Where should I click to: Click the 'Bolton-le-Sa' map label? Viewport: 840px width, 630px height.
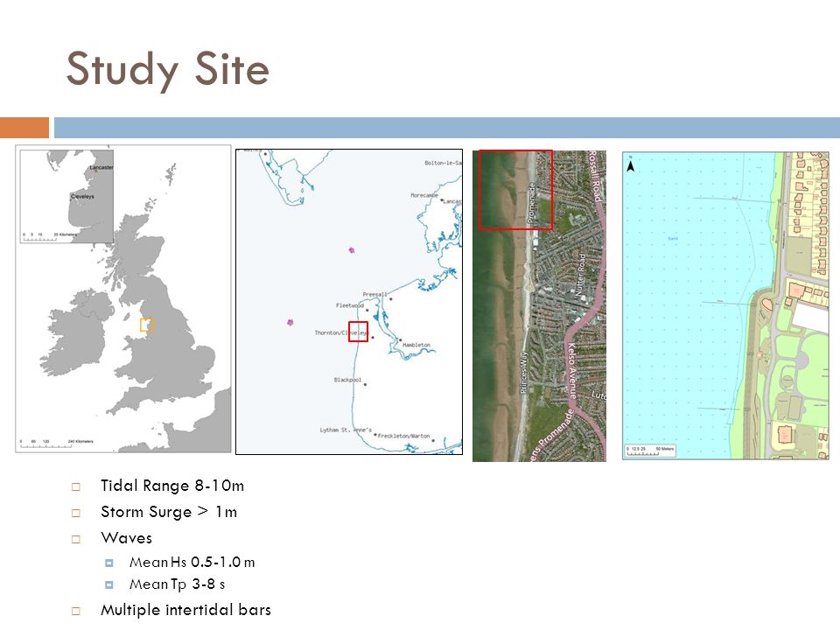(x=443, y=163)
